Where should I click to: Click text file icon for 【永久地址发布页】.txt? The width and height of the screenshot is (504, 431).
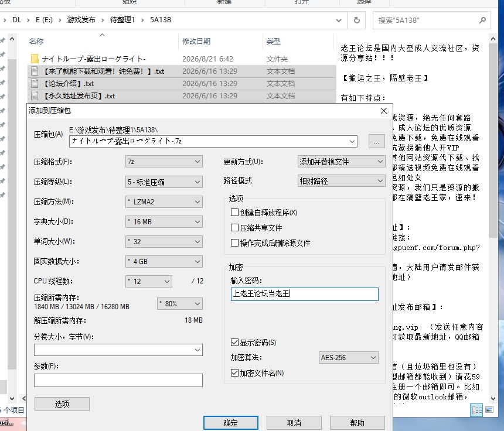pos(35,95)
